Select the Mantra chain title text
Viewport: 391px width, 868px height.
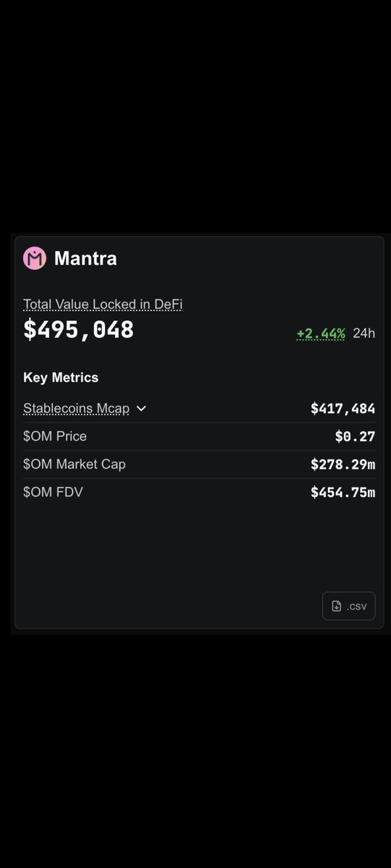click(85, 258)
